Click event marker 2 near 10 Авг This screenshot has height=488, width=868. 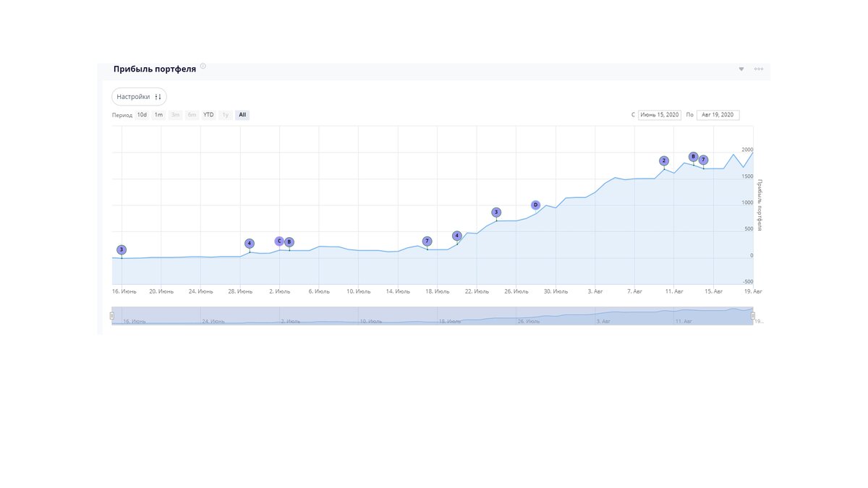point(664,161)
